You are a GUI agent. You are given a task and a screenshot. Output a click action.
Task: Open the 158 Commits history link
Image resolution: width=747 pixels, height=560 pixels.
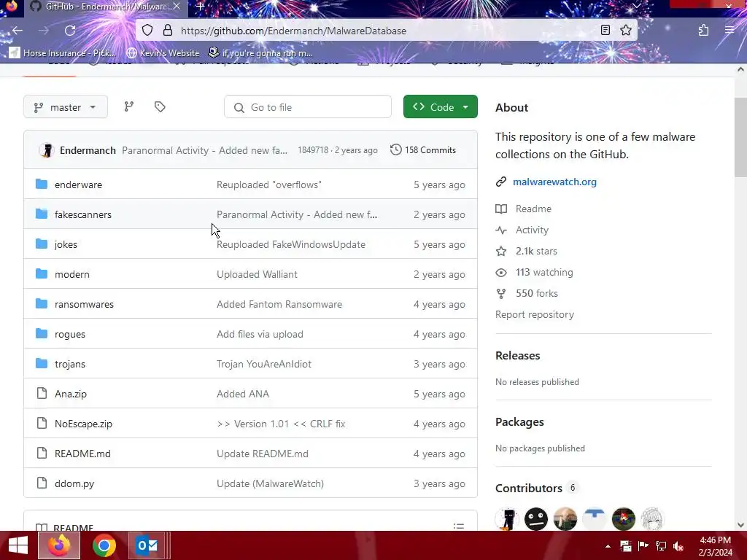click(423, 150)
